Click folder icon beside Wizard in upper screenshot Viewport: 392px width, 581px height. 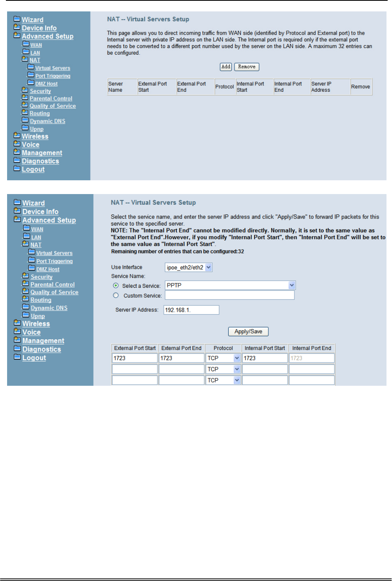[17, 19]
